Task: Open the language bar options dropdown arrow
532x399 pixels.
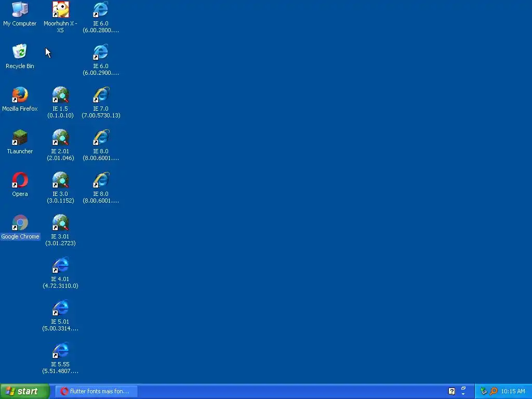Action: [x=463, y=394]
